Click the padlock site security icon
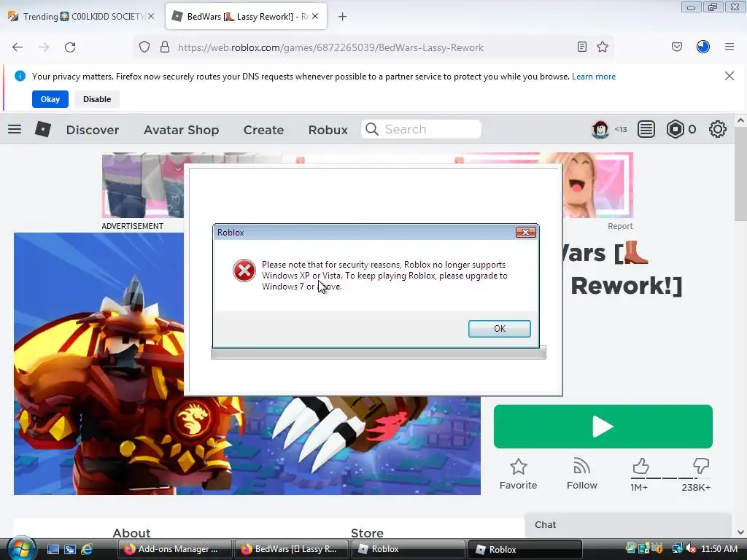Screen dimensions: 747x560 tap(165, 47)
